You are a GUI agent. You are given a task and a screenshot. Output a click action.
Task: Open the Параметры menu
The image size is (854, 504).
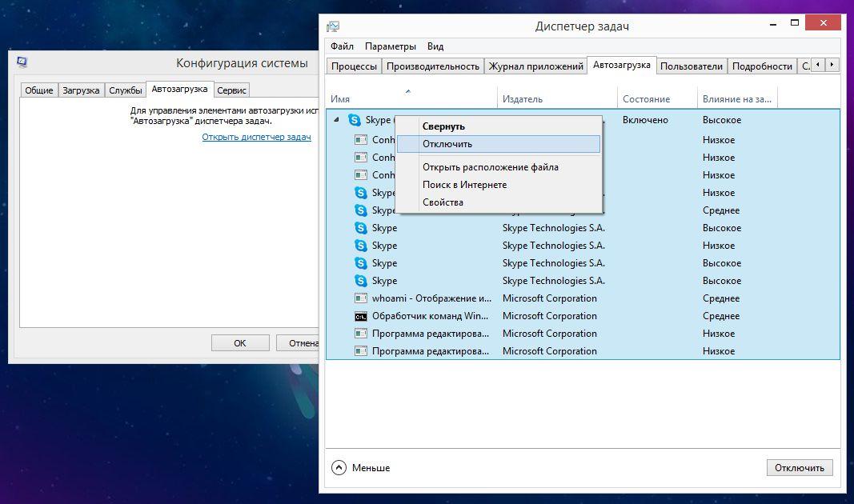(391, 46)
